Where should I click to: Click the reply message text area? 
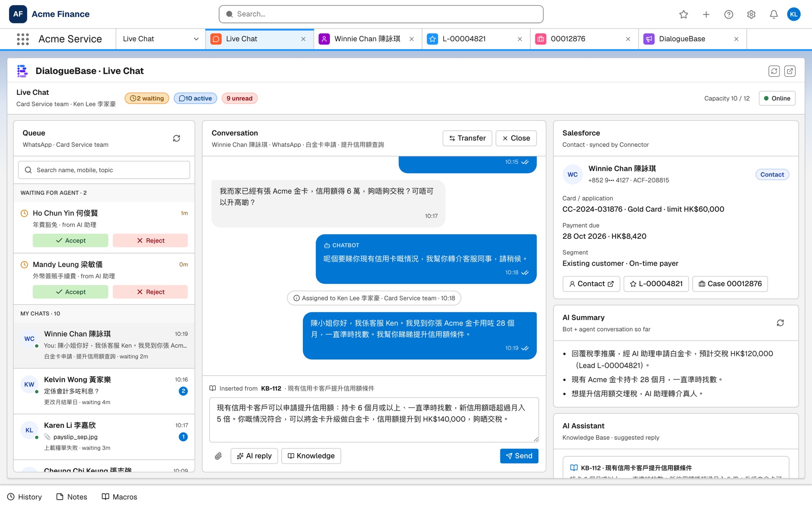point(374,420)
